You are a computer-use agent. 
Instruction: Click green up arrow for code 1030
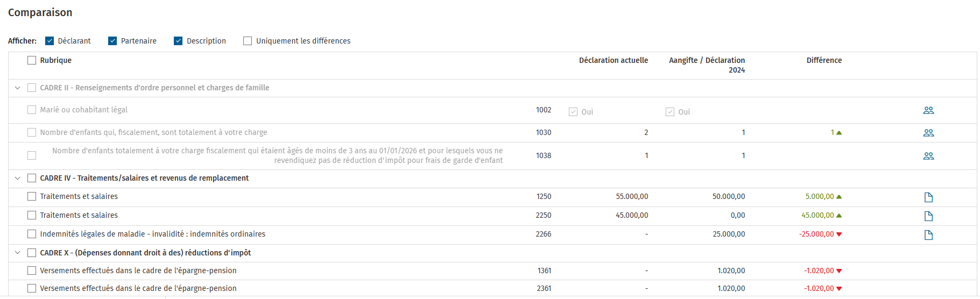click(x=839, y=132)
